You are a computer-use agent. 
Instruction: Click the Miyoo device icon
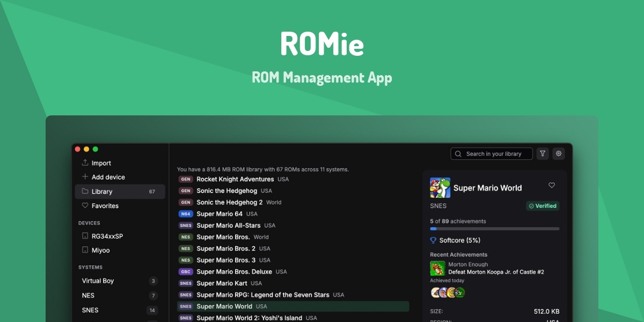pyautogui.click(x=85, y=250)
